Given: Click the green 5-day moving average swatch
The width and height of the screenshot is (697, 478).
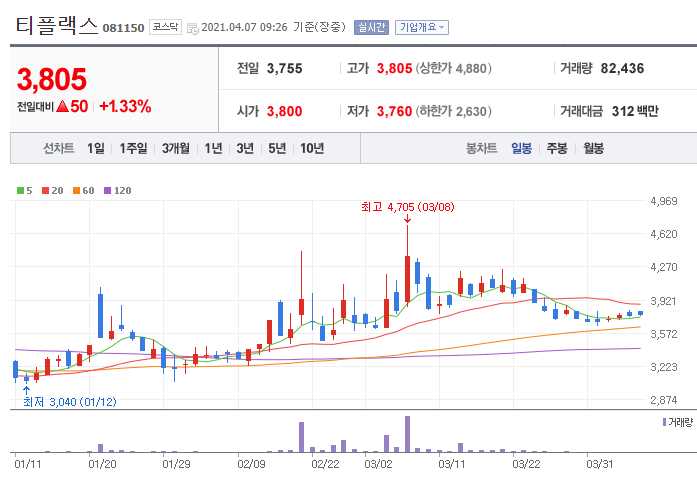Looking at the screenshot, I should (x=20, y=191).
